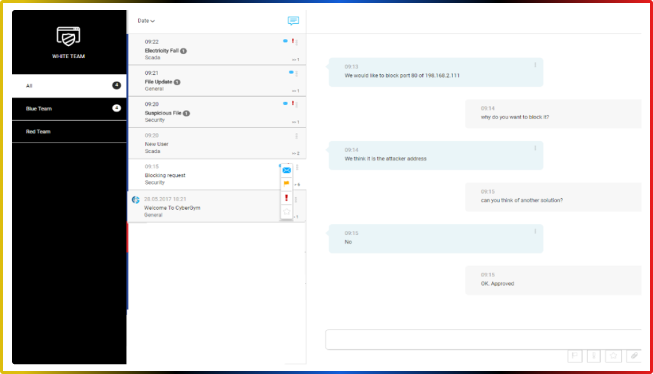Click the red exclamation on Suspicious File
This screenshot has width=653, height=374.
point(293,103)
